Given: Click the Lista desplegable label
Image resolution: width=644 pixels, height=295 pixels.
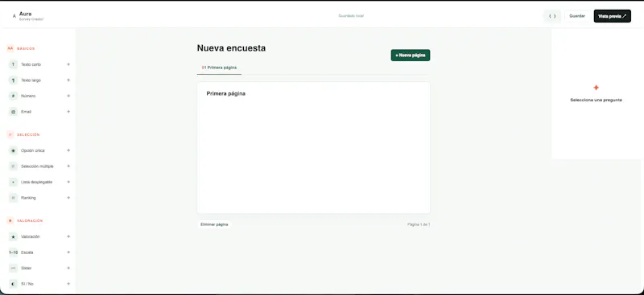Looking at the screenshot, I should click(x=36, y=182).
